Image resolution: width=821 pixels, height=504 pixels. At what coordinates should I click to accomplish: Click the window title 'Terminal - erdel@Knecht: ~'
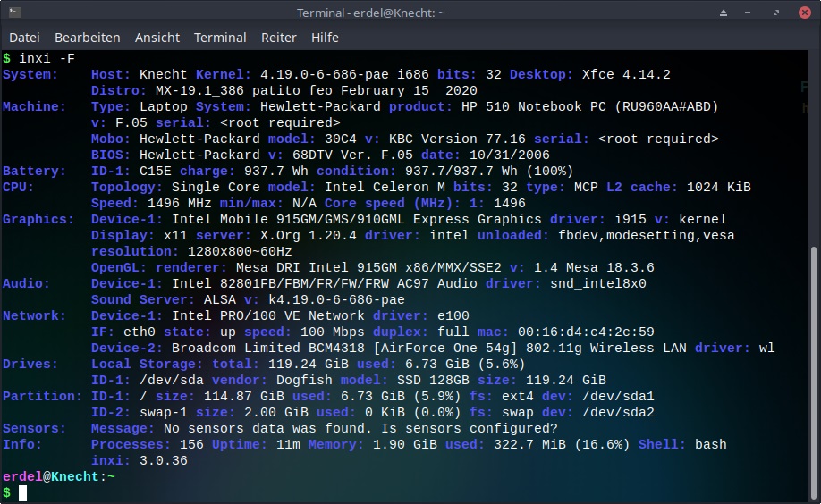[371, 13]
